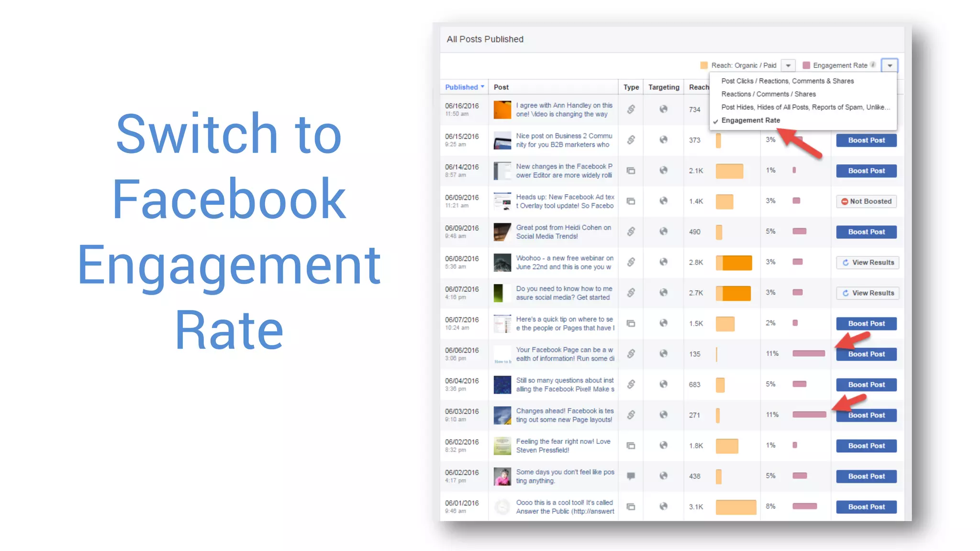980x551 pixels.
Task: Select Reactions / Comments / Shares option
Action: pos(768,94)
